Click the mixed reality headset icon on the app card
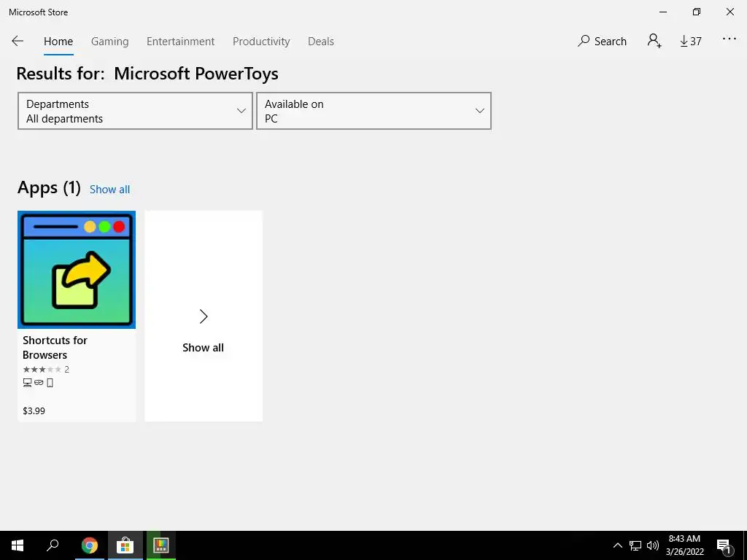The width and height of the screenshot is (747, 560). (x=39, y=383)
